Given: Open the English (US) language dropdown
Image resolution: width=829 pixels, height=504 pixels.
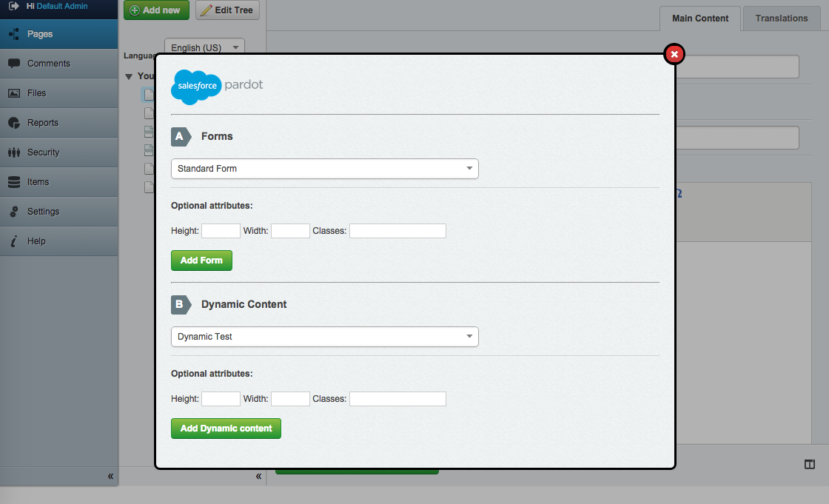Looking at the screenshot, I should (x=204, y=47).
